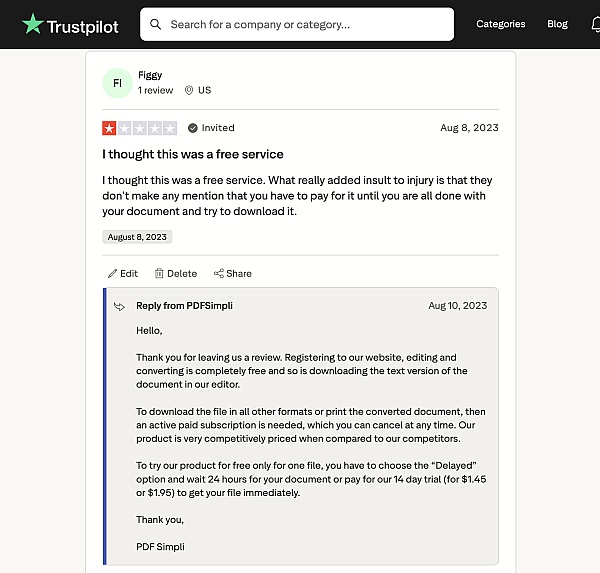The width and height of the screenshot is (600, 573).
Task: Open the Categories menu
Action: 500,24
